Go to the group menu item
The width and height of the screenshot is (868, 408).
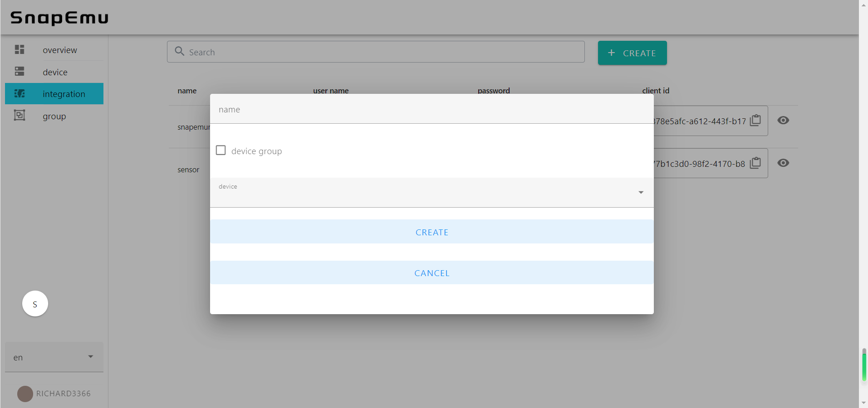[x=54, y=117]
